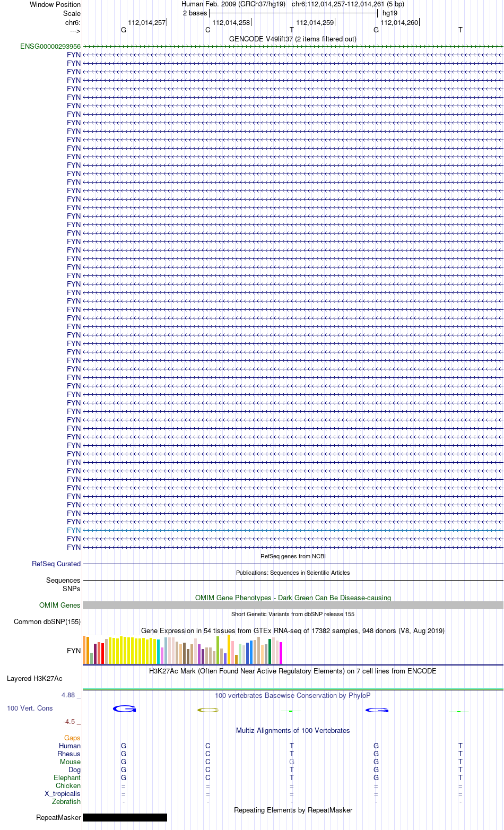Click the FYN label beside GTEx bar chart
The width and height of the screenshot is (504, 830).
click(x=74, y=651)
